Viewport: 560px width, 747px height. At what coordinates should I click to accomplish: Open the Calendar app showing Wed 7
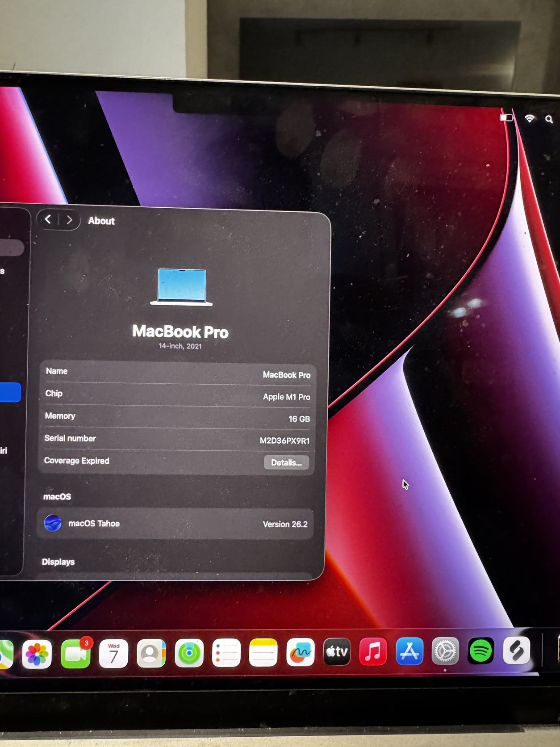point(113,653)
